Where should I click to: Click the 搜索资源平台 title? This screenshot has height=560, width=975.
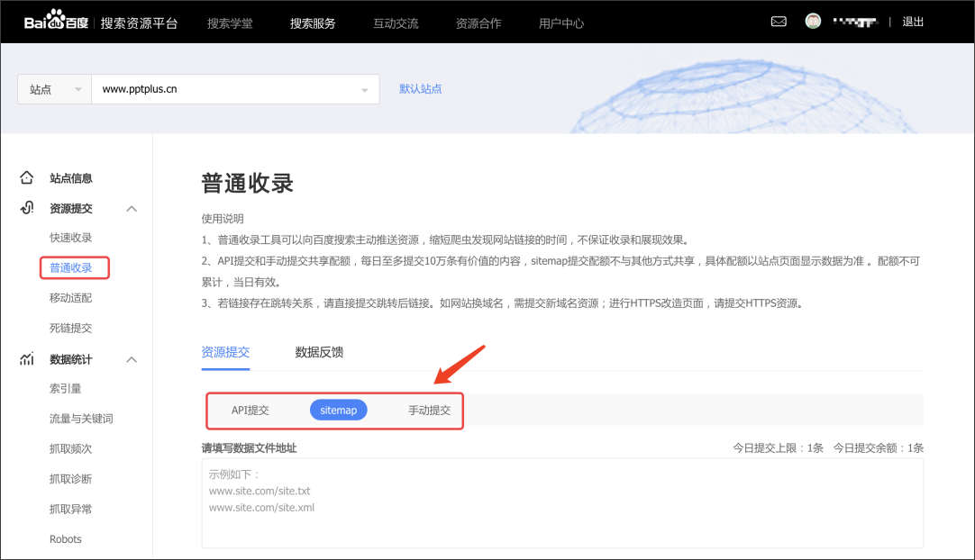click(x=140, y=23)
